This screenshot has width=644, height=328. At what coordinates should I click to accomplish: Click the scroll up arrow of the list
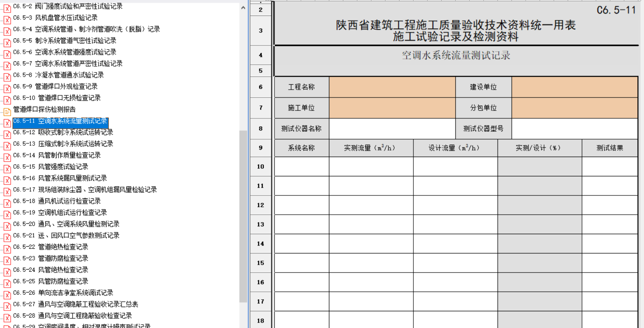tap(243, 8)
